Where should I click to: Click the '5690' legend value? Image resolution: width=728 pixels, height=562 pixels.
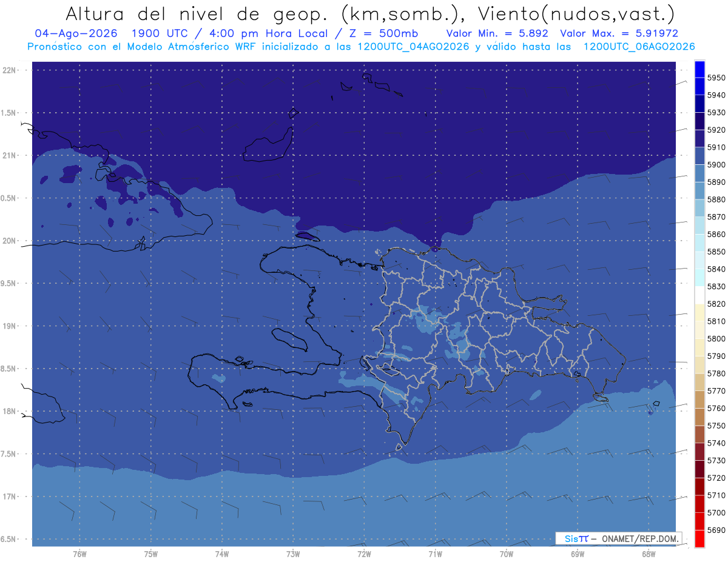[x=716, y=530]
